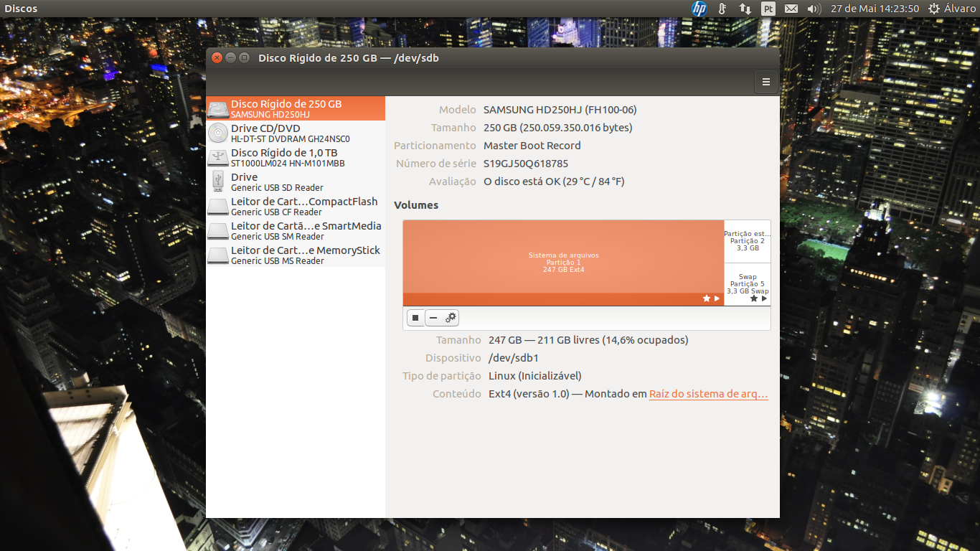Click serial number S19GJ50Q618785
Viewport: 980px width, 551px height.
pyautogui.click(x=526, y=164)
